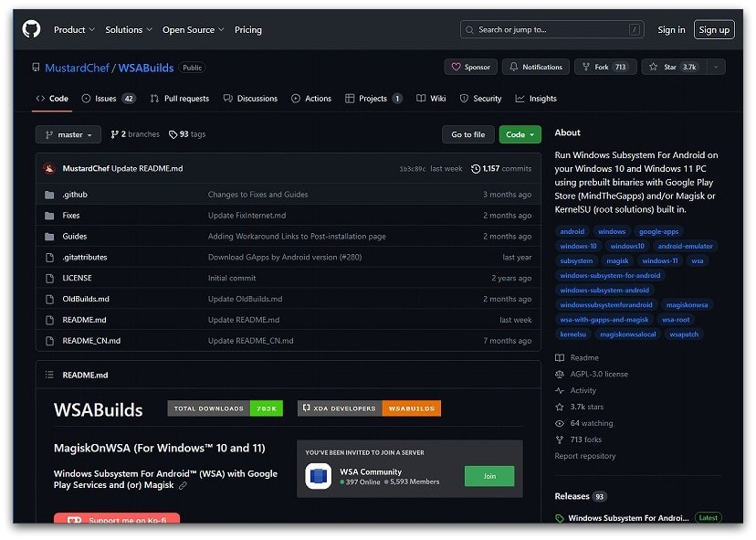Focus the Search or jump to field
756x540 pixels.
551,30
